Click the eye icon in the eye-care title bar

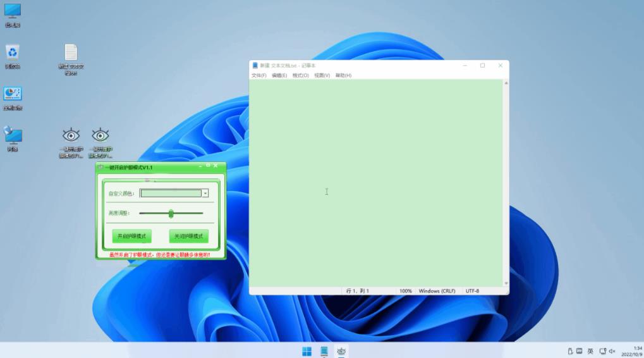[100, 167]
